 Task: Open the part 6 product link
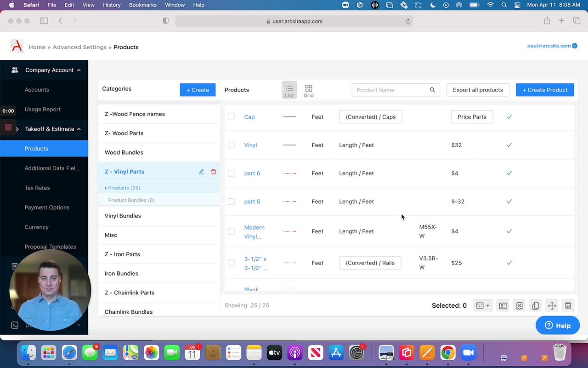252,173
